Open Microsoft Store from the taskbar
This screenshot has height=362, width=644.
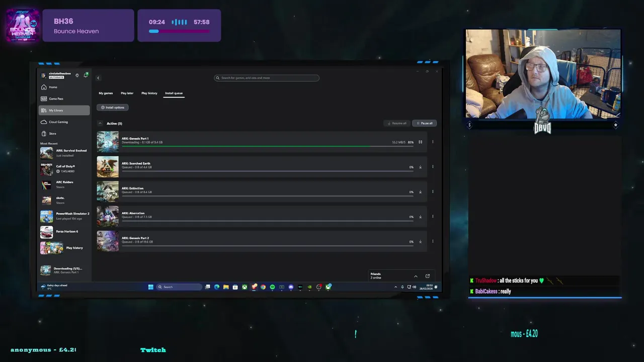[235, 287]
